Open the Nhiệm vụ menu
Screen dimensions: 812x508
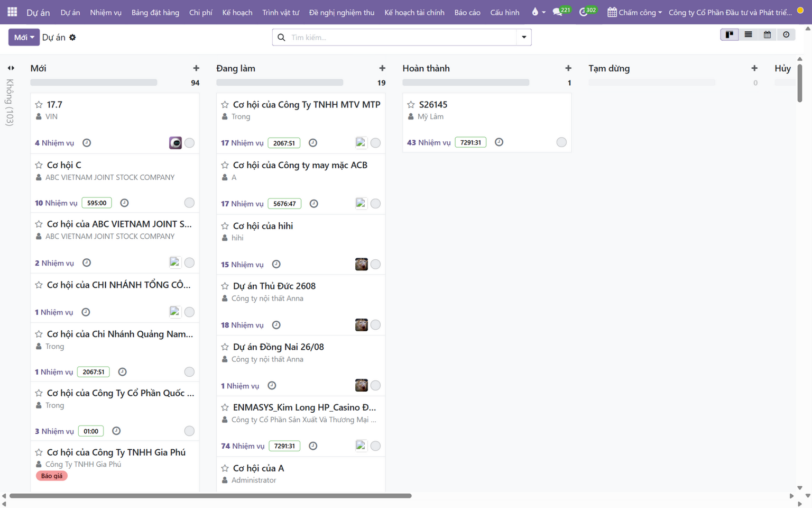106,12
